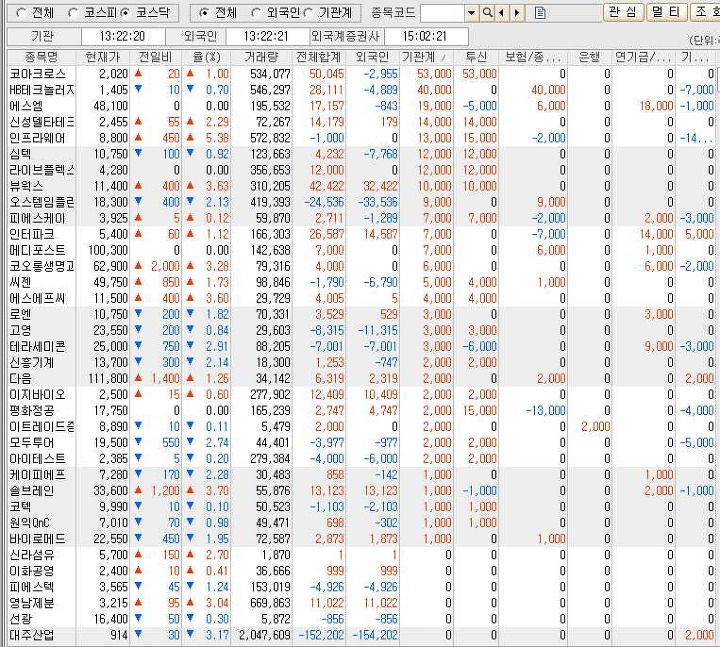
Task: Select the 코스닥 market radio button
Action: click(124, 13)
